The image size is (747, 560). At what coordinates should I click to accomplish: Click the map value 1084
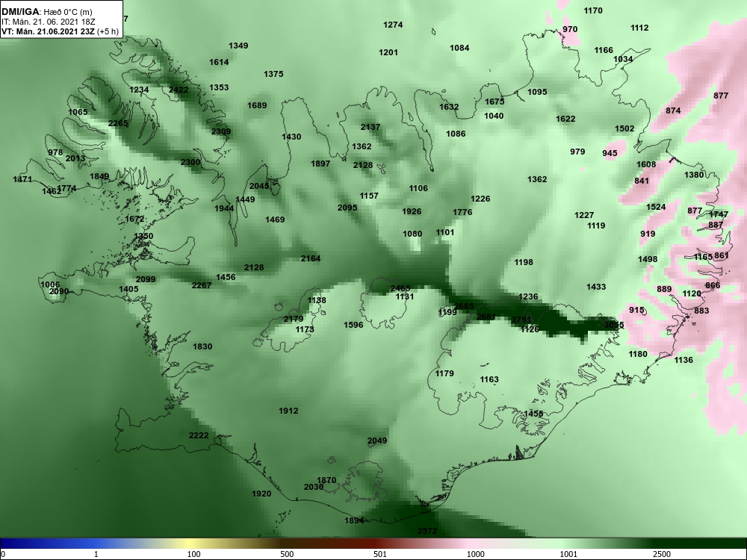[459, 48]
